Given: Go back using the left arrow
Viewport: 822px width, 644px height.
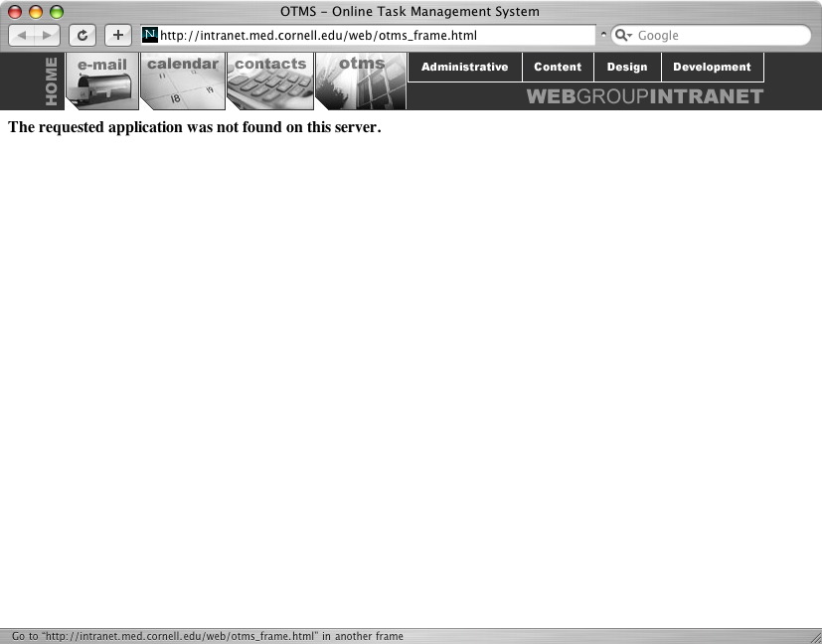Looking at the screenshot, I should point(23,35).
